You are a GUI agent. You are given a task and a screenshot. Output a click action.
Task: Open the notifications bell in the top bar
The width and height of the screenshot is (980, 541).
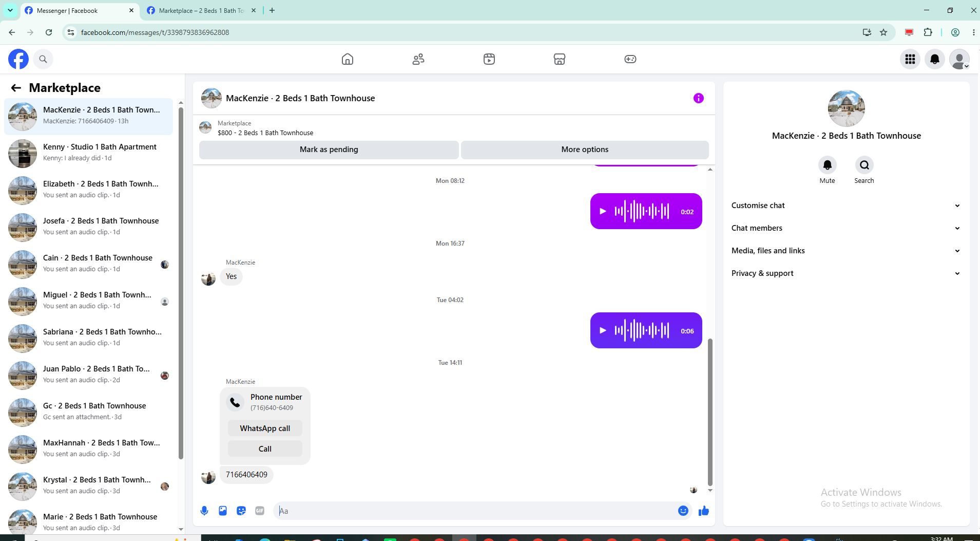coord(935,59)
